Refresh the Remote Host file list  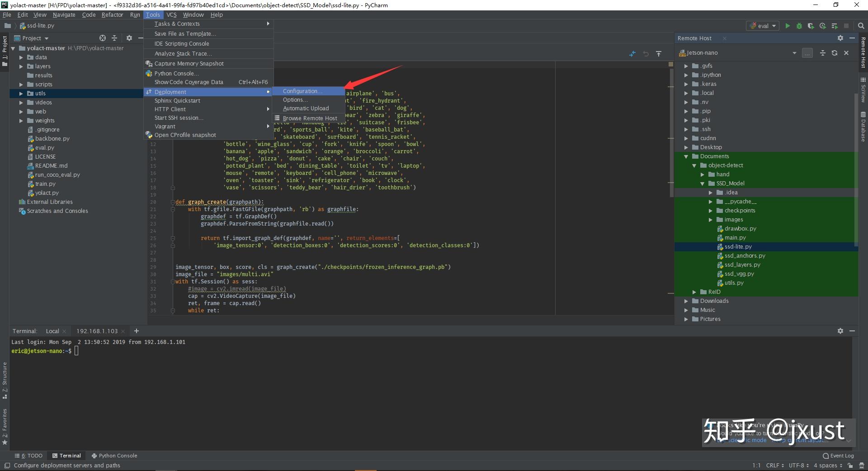(835, 53)
